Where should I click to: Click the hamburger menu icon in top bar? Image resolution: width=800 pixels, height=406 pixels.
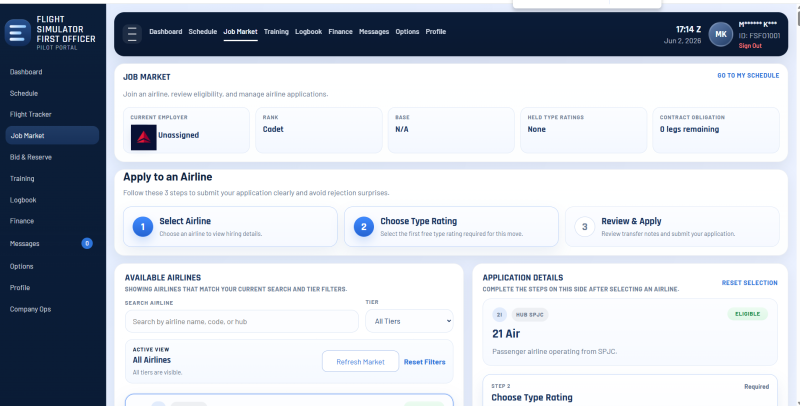click(x=132, y=34)
